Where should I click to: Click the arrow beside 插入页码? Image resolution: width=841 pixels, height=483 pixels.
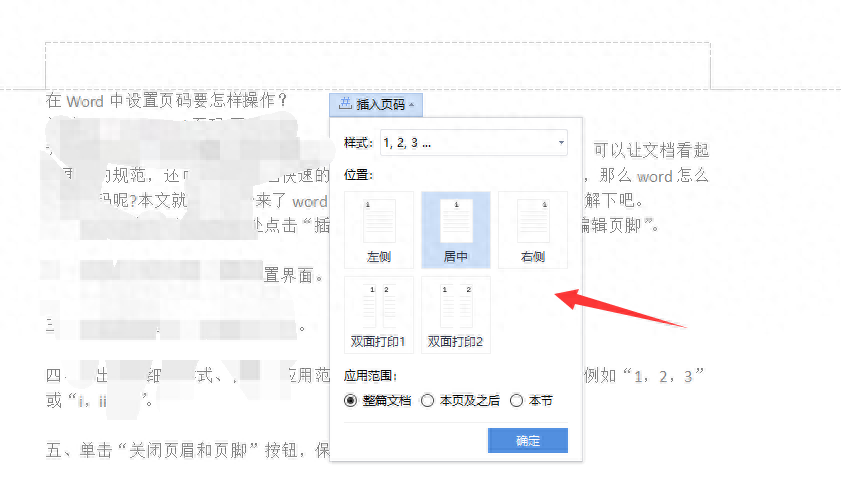point(411,105)
